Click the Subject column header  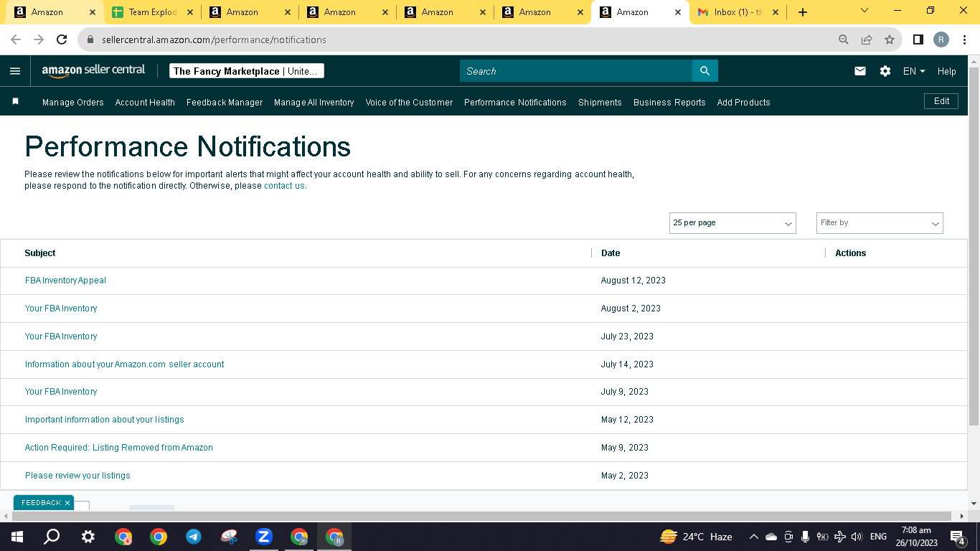click(x=39, y=253)
